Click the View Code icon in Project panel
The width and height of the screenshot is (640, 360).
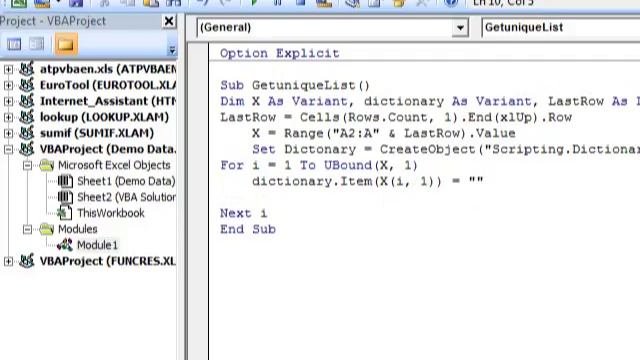click(14, 44)
